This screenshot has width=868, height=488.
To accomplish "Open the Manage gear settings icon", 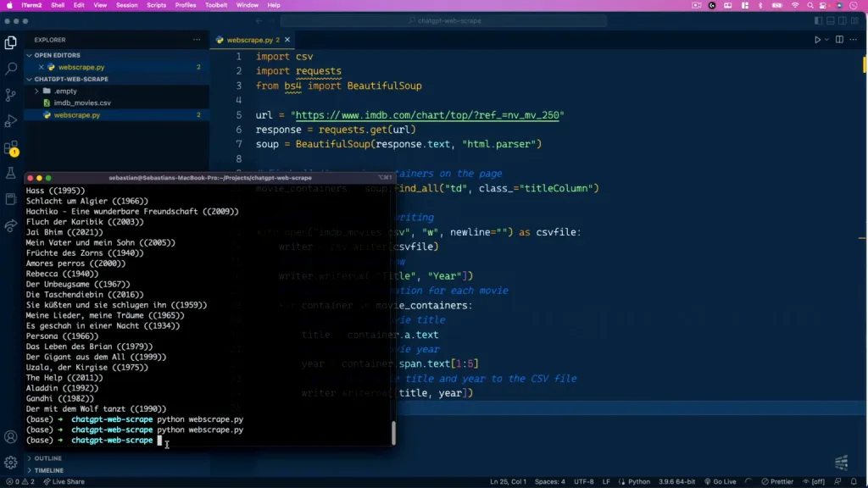I will 10,463.
